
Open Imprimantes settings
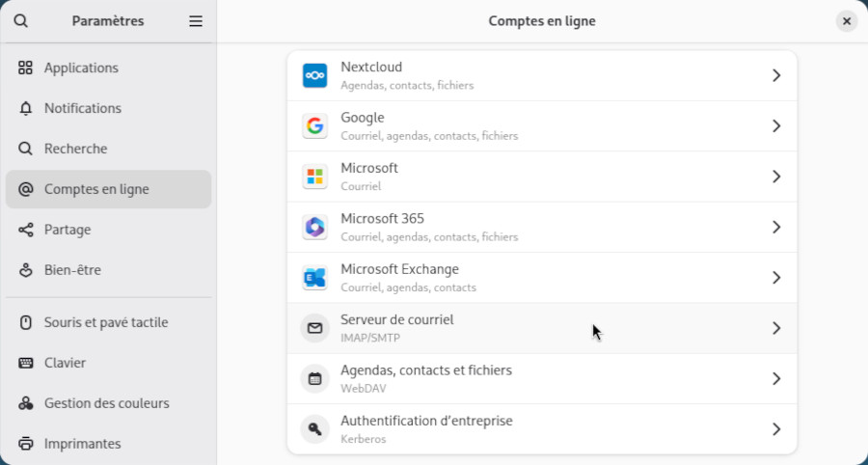108,444
